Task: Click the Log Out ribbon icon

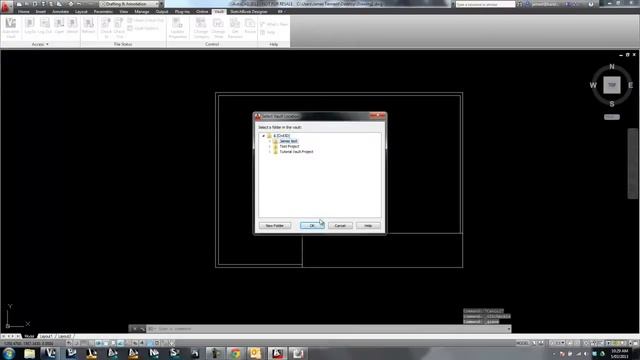Action: [x=45, y=26]
